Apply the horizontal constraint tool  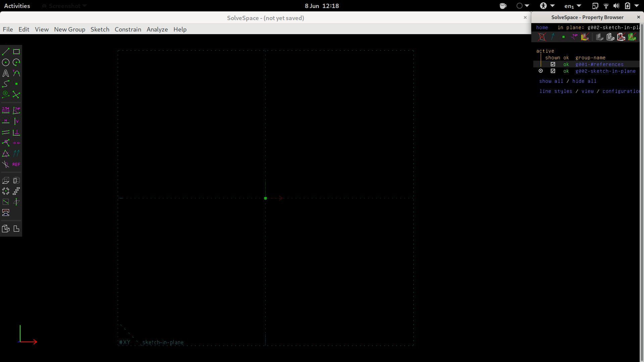coord(6,121)
